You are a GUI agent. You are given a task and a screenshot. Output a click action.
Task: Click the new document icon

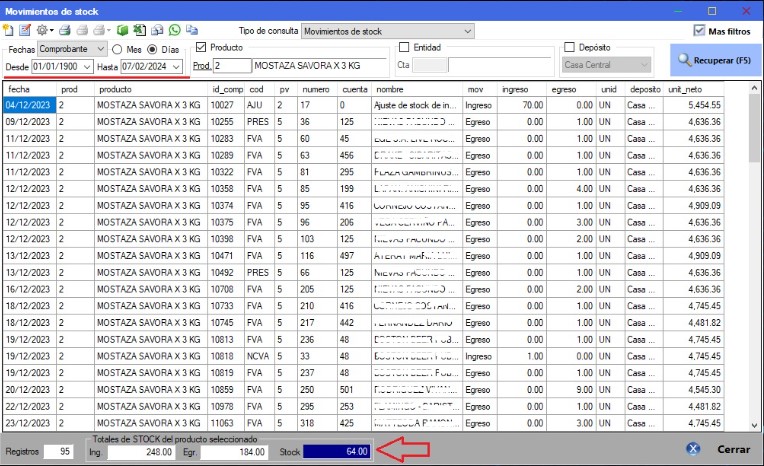pyautogui.click(x=8, y=30)
